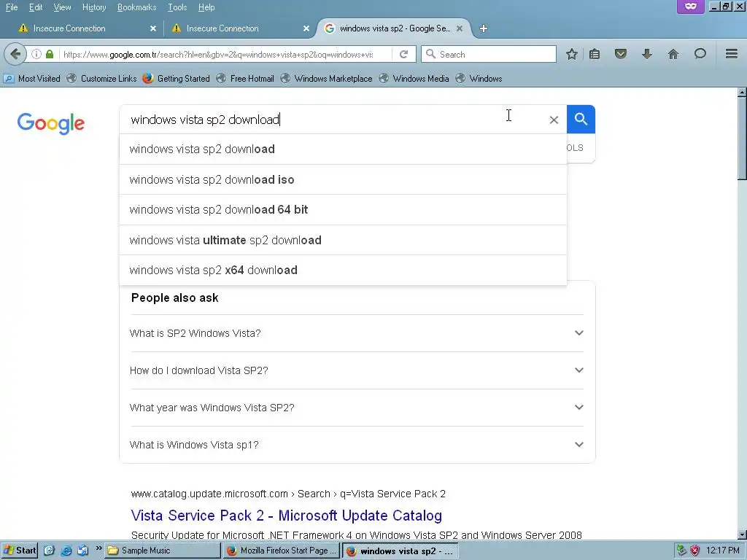Expand 'What is Windows Vista sp1?' question
The image size is (747, 560).
(357, 445)
